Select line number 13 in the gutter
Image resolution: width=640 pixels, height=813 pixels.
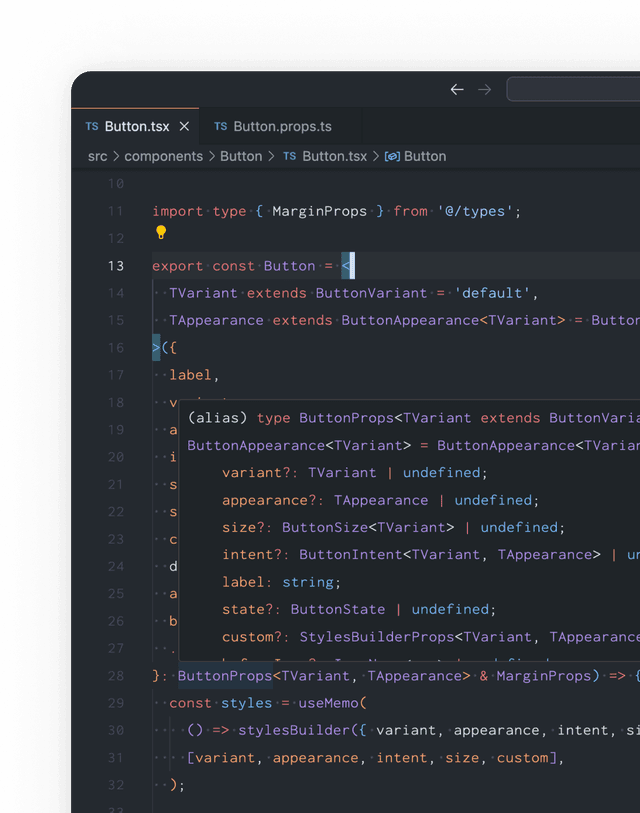coord(116,265)
